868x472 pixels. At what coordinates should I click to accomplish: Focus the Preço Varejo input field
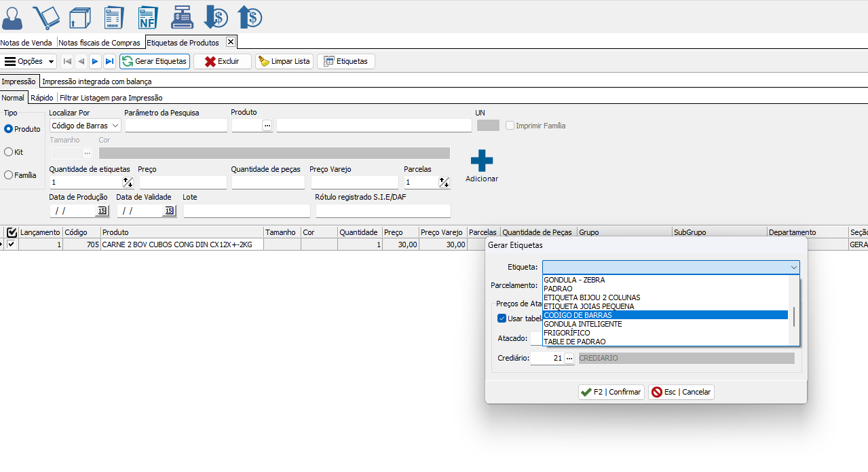[x=354, y=182]
